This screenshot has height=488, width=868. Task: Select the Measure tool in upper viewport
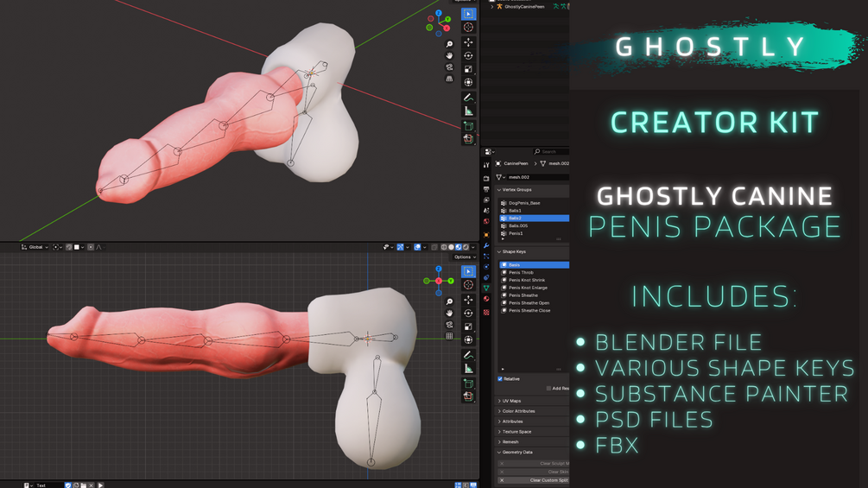pyautogui.click(x=468, y=111)
